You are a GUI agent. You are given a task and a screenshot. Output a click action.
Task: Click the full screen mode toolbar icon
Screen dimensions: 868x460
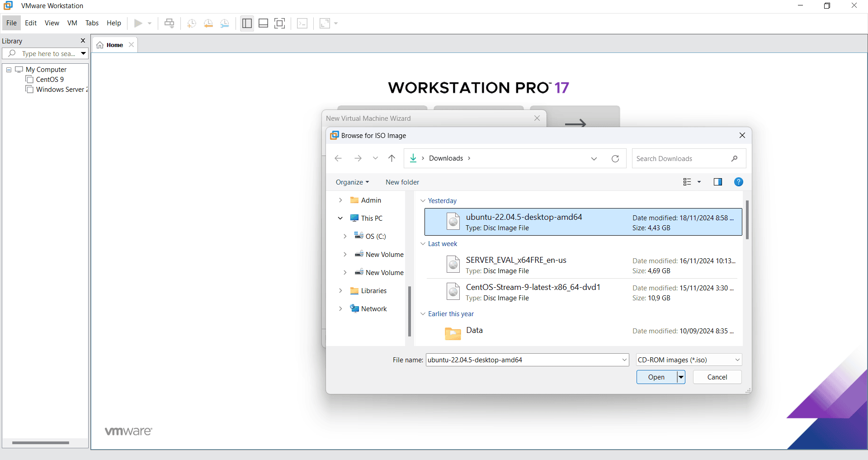(280, 24)
